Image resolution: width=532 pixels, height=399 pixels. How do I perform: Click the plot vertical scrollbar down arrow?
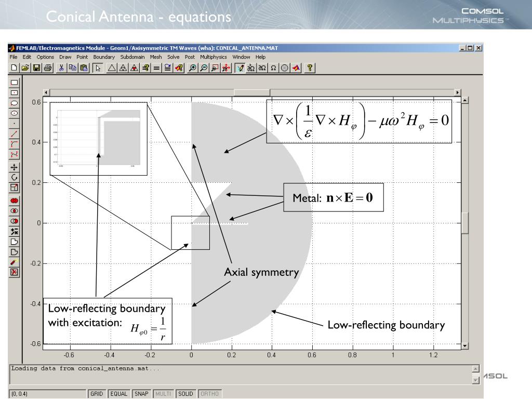465,345
